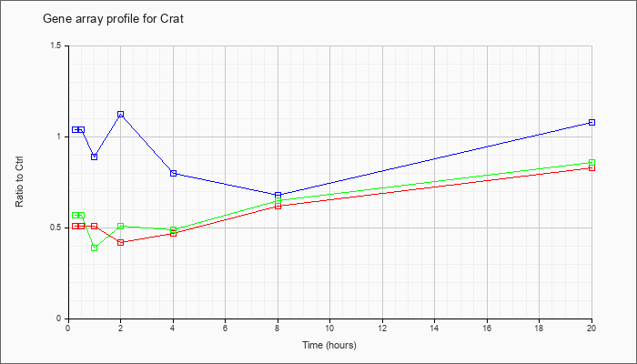Viewport: 637px width, 364px height.
Task: Select the blue data point at 20 hours
Action: tap(591, 122)
